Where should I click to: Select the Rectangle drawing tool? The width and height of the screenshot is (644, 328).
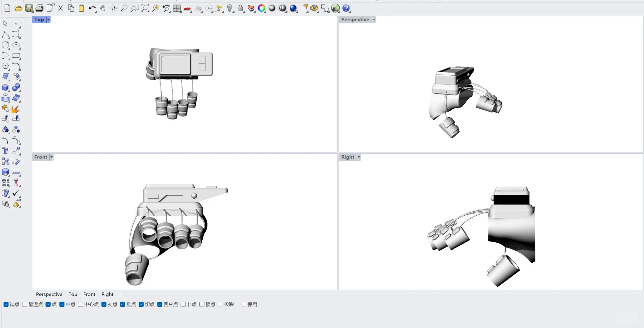(16, 56)
